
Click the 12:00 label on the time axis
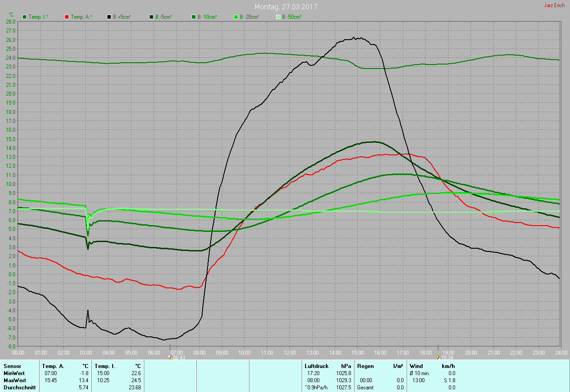coord(289,353)
